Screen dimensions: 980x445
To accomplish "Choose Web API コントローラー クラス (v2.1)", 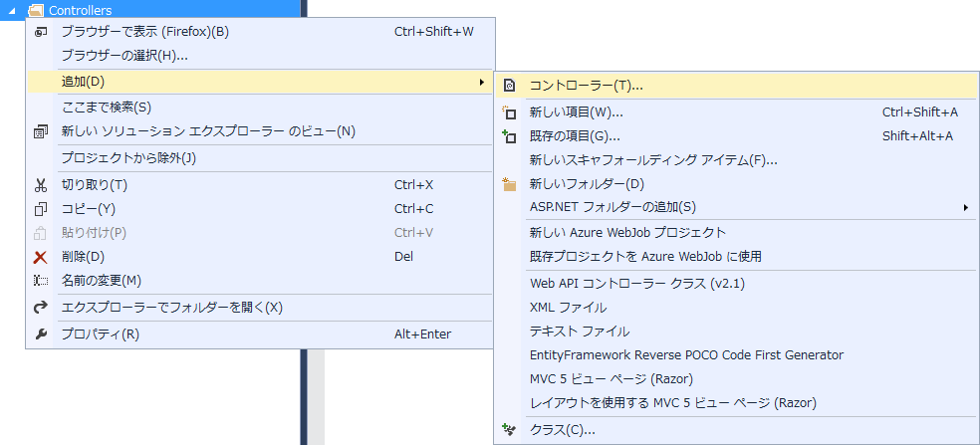I will click(x=636, y=284).
